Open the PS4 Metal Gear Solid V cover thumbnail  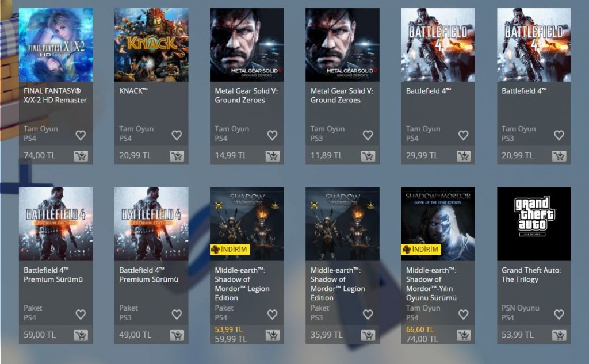[x=247, y=45]
